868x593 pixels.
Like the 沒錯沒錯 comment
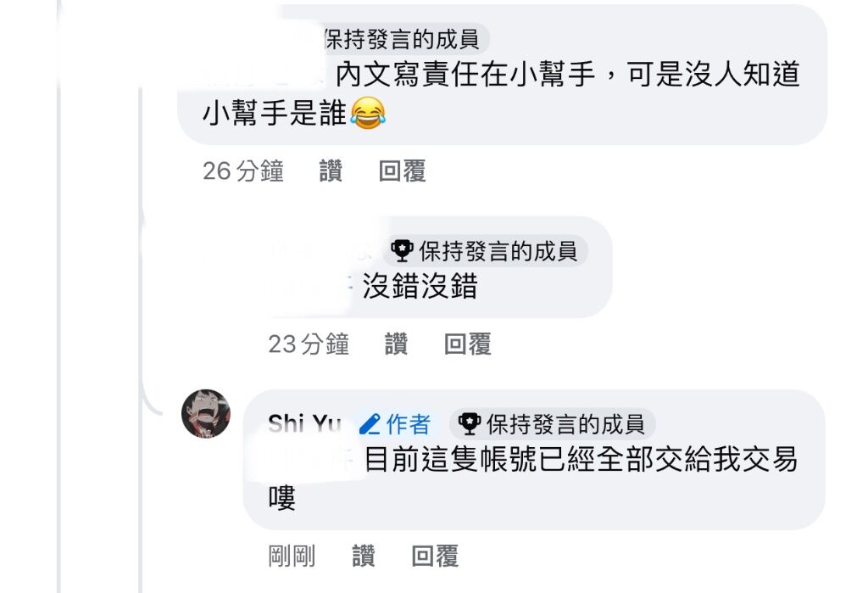396,344
